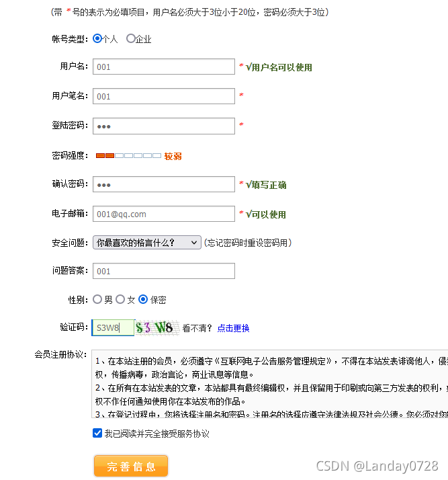Click the 问题答案 input field
Image resolution: width=448 pixels, height=480 pixels.
coord(164,271)
